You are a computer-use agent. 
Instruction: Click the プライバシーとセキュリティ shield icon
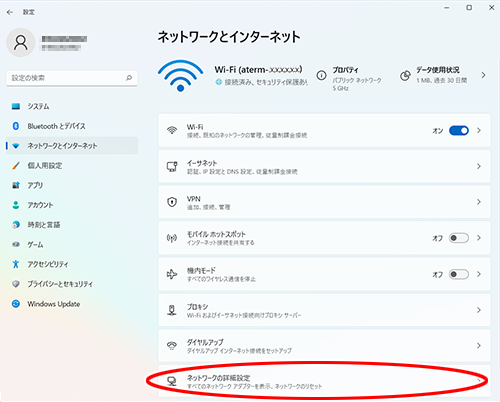click(x=16, y=284)
